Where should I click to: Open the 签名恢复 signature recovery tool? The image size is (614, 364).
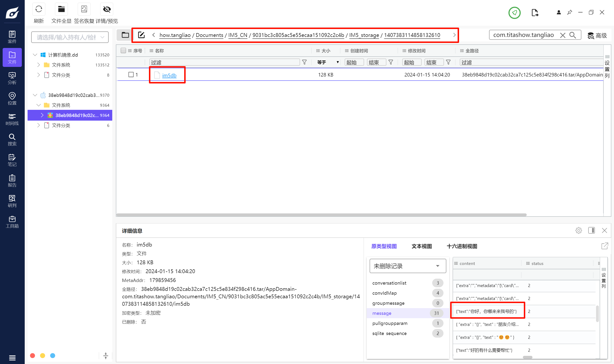tap(84, 9)
